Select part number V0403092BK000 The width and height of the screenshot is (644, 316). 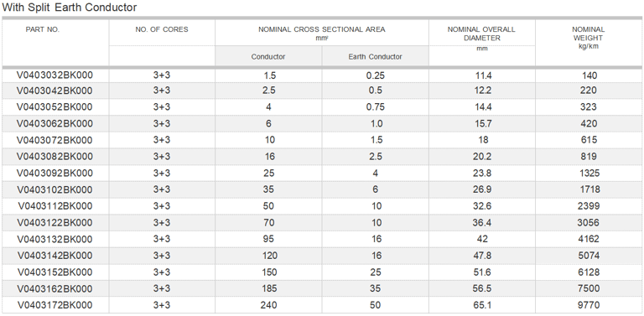[55, 173]
